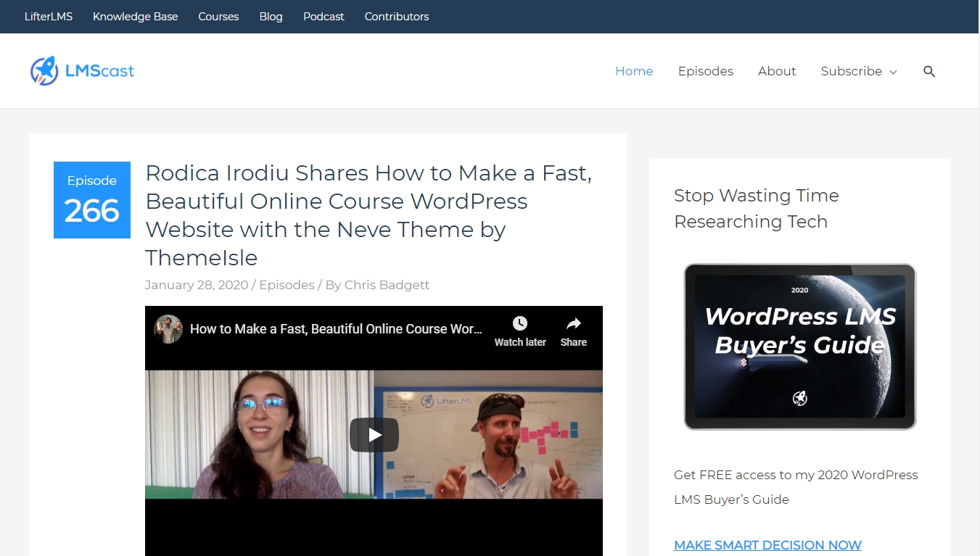980x556 pixels.
Task: Click the WordPress LMS Buyer's Guide image
Action: click(800, 347)
